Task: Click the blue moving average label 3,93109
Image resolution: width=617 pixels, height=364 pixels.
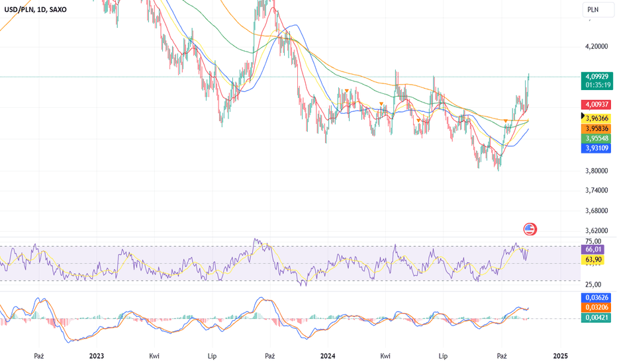Action: pyautogui.click(x=596, y=148)
